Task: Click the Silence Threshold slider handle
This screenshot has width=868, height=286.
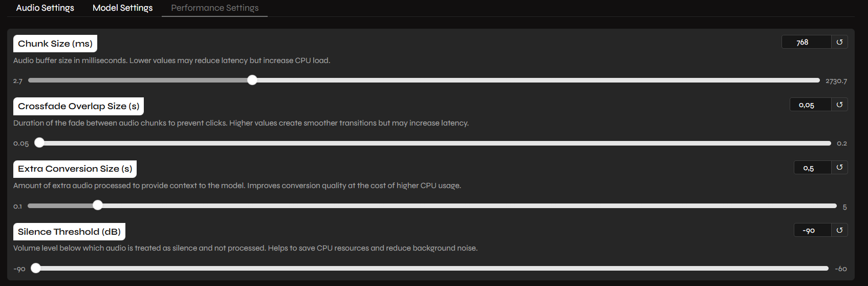Action: (36, 268)
